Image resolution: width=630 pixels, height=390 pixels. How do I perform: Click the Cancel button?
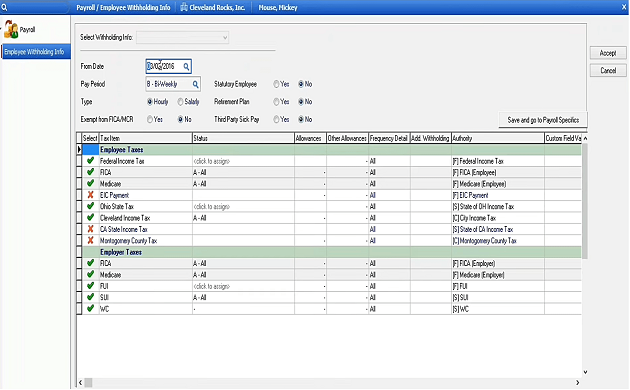[x=608, y=71]
